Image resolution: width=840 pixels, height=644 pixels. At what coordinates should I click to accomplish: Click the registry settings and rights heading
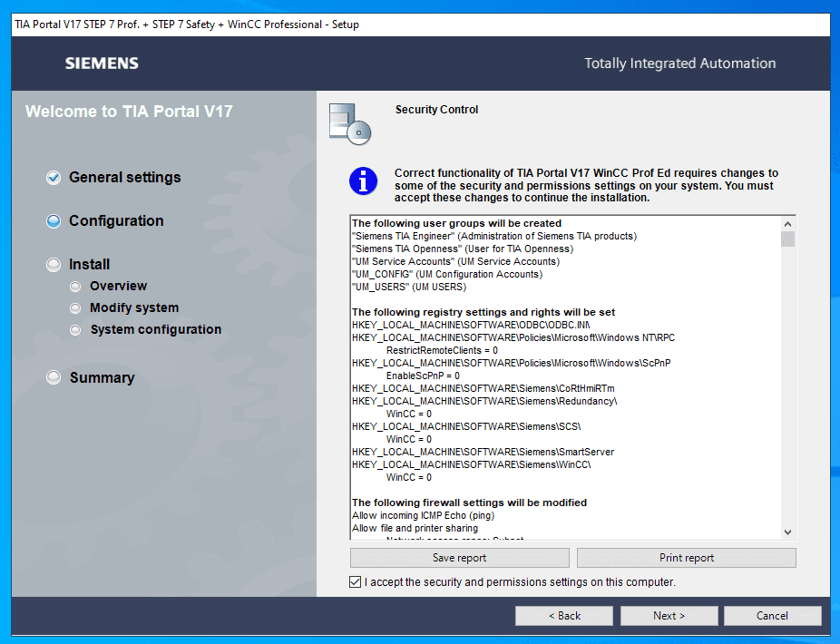(x=483, y=312)
